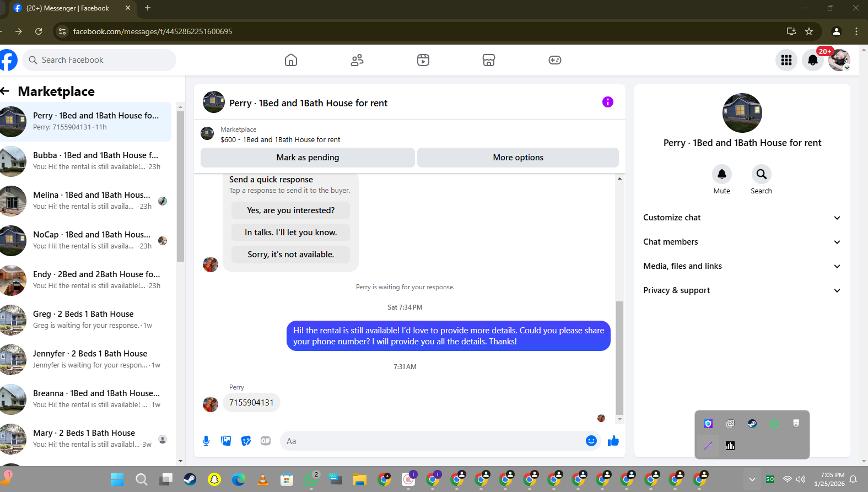Open Bubba's conversation in the list
The height and width of the screenshot is (492, 868).
point(85,161)
